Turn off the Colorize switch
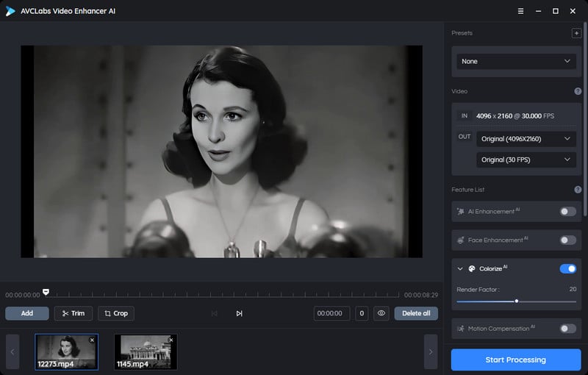The height and width of the screenshot is (375, 588). tap(567, 268)
